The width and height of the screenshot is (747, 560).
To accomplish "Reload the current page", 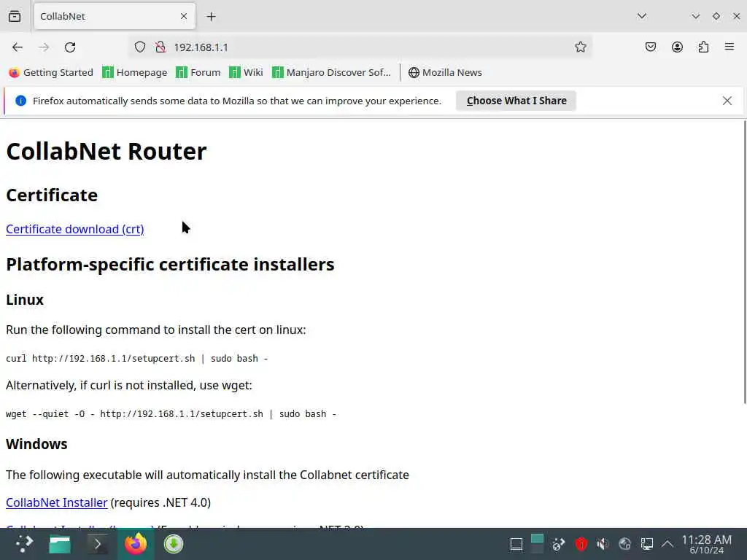I will click(70, 47).
